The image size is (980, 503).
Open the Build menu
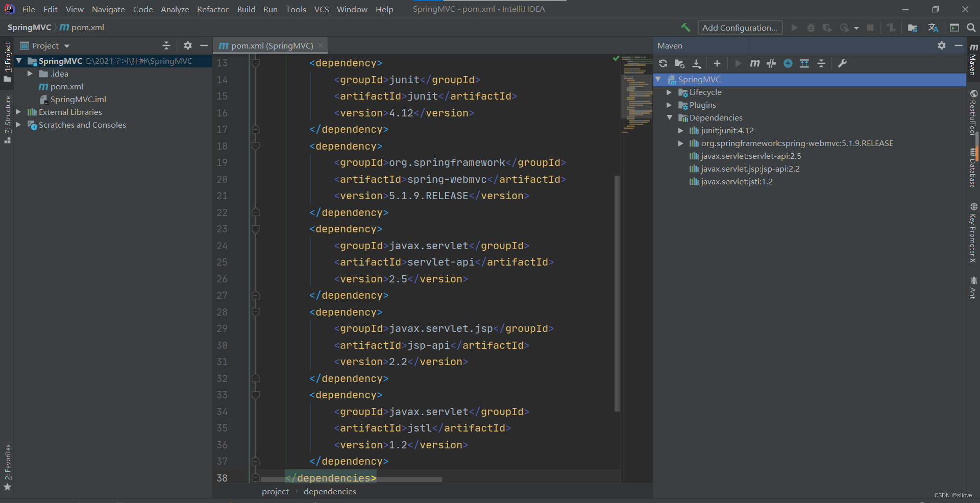(246, 9)
